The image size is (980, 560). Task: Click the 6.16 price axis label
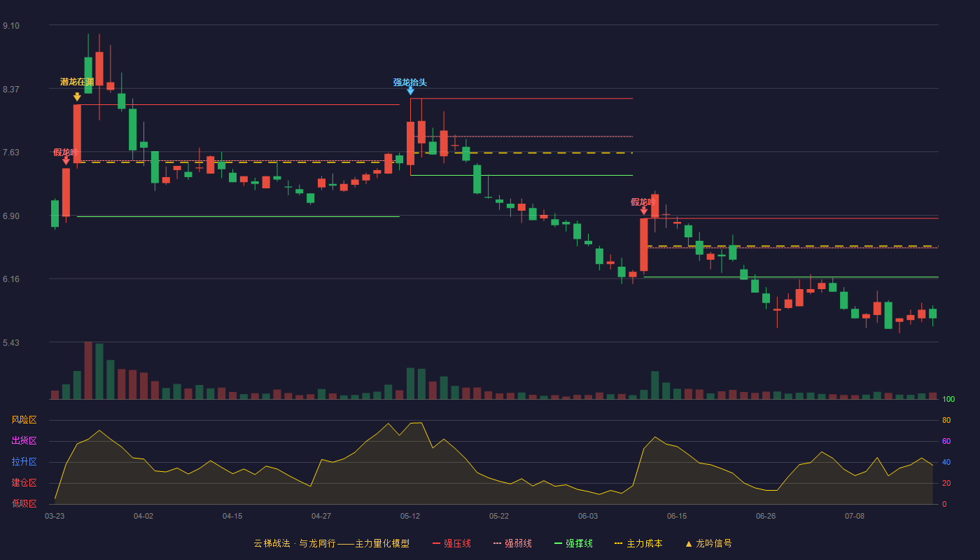point(11,279)
